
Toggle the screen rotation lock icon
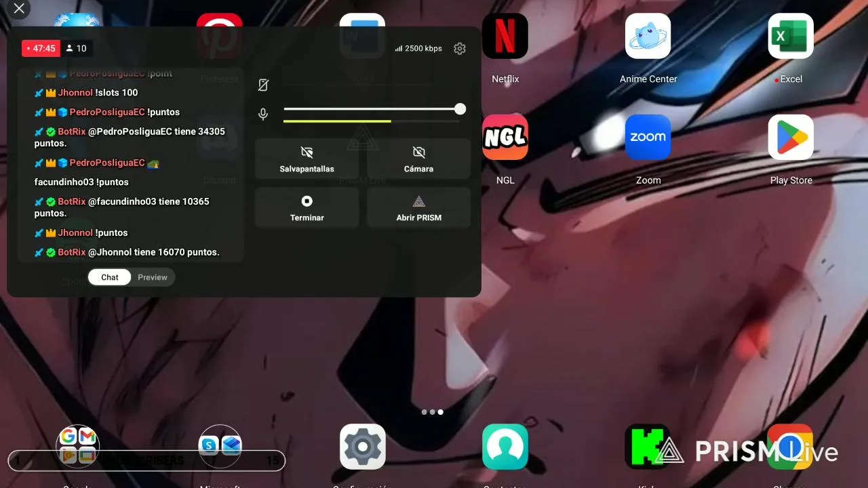pyautogui.click(x=263, y=85)
